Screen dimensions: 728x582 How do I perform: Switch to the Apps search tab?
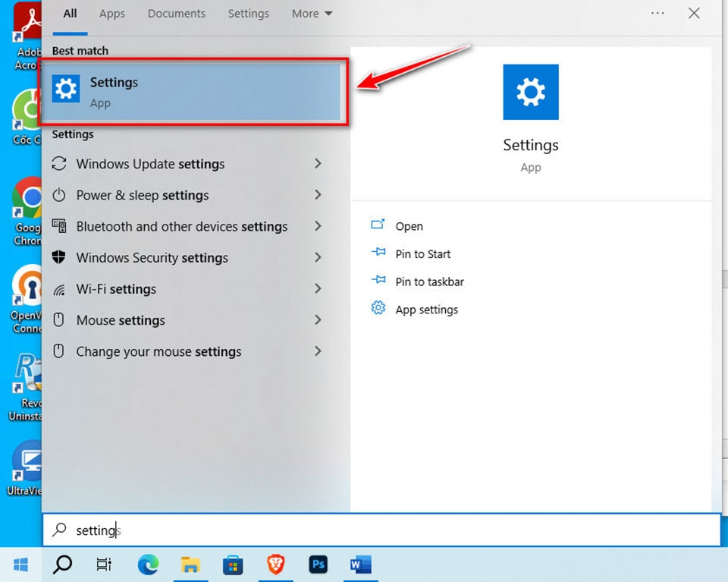pos(112,14)
